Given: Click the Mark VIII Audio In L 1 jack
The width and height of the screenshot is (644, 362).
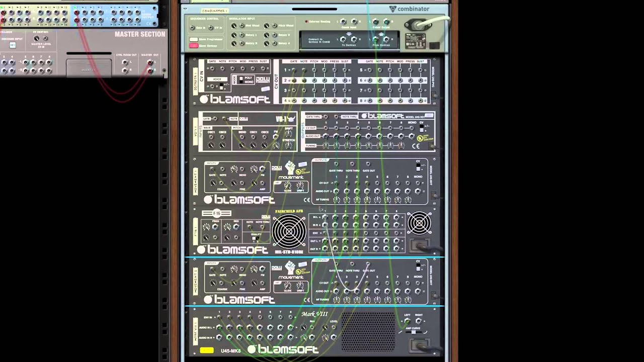Looking at the screenshot, I should 219,328.
